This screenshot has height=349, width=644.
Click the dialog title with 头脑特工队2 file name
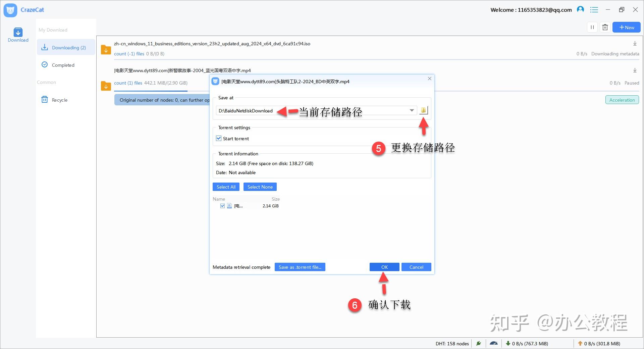click(x=285, y=82)
